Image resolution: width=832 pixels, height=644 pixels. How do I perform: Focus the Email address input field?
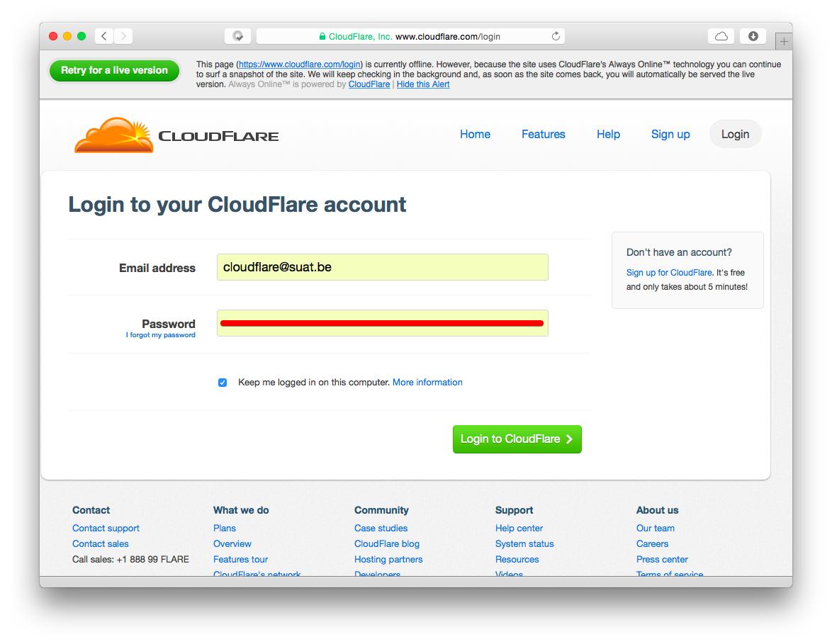pyautogui.click(x=382, y=267)
